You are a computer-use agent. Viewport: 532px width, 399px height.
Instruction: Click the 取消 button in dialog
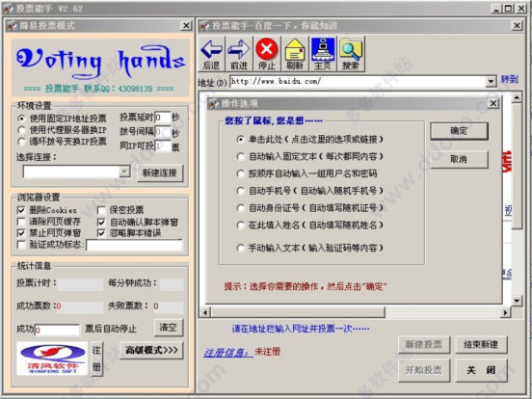[x=459, y=159]
